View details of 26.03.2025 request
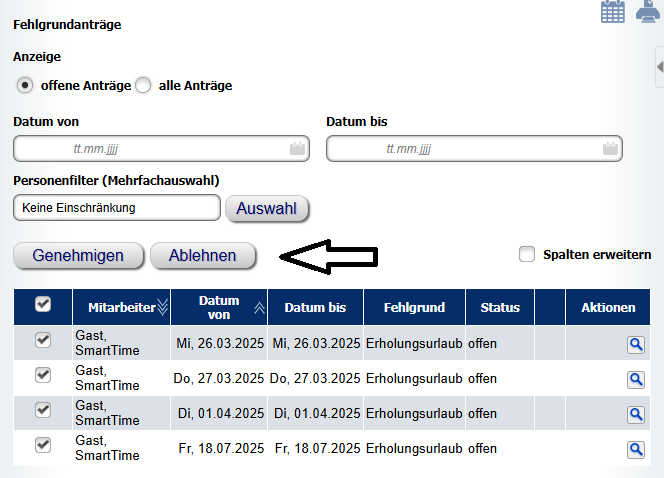The image size is (664, 478). click(x=636, y=345)
